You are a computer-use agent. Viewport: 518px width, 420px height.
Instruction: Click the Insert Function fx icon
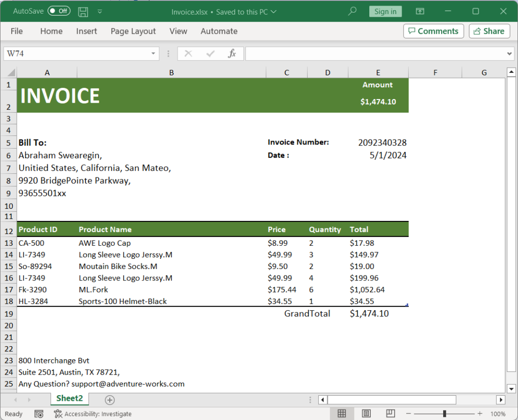[232, 54]
